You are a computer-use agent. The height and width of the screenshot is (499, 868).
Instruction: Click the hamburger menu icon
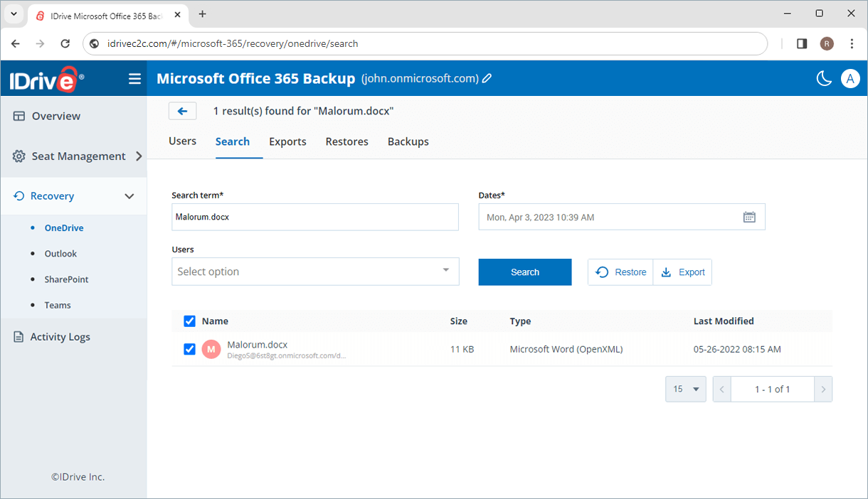(134, 78)
